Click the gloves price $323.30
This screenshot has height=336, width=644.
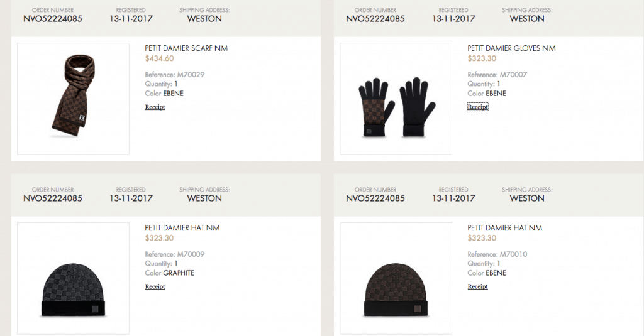pos(482,58)
